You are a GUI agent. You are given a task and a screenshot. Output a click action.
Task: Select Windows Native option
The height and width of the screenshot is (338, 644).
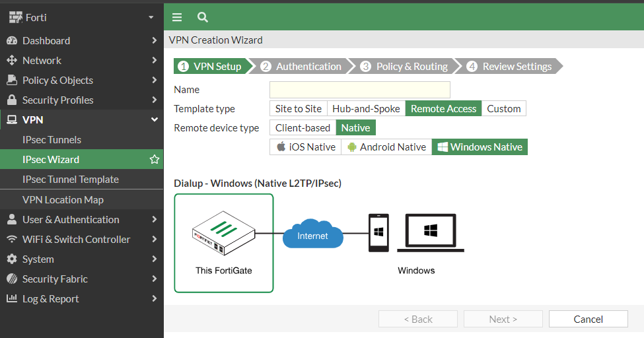[x=480, y=147]
